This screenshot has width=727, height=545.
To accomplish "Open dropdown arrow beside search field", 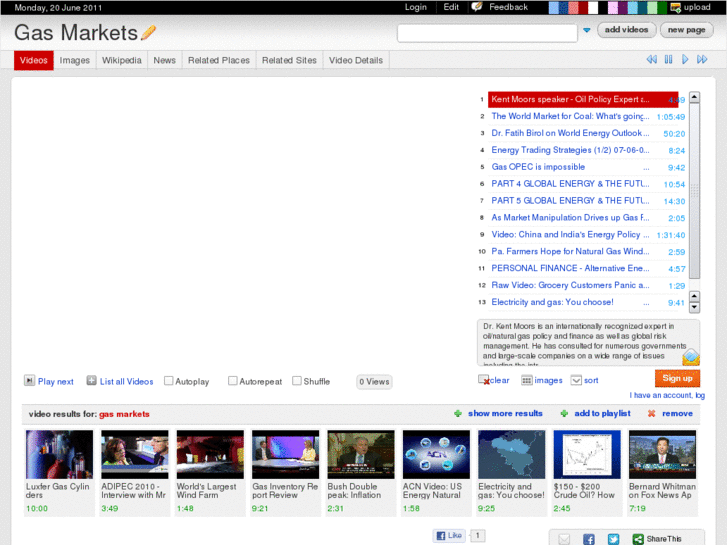I will [x=587, y=30].
